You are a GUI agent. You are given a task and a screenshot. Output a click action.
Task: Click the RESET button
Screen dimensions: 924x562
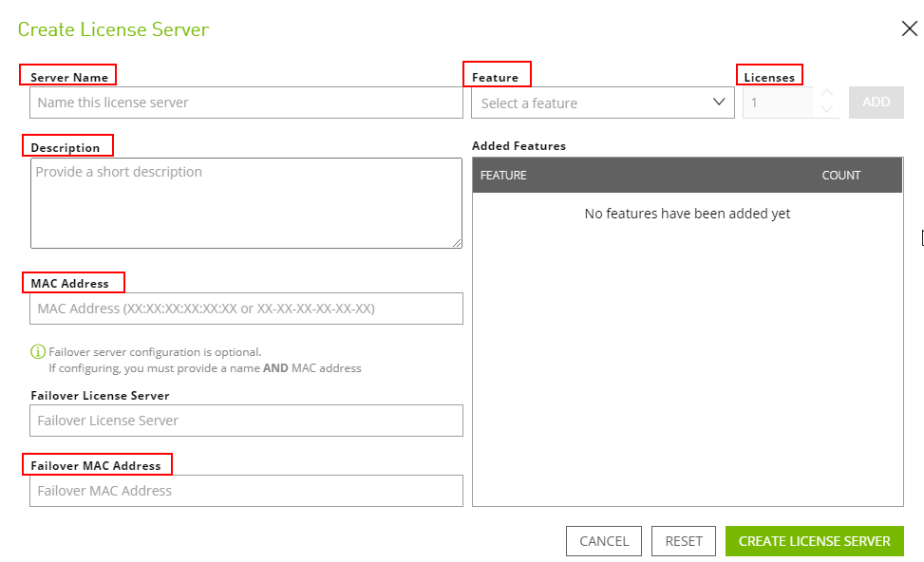coord(684,541)
